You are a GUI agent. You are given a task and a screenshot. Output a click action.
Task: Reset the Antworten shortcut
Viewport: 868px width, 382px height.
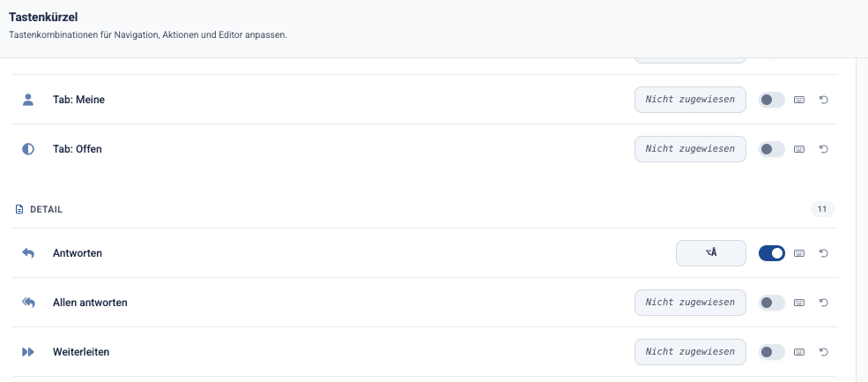[824, 253]
